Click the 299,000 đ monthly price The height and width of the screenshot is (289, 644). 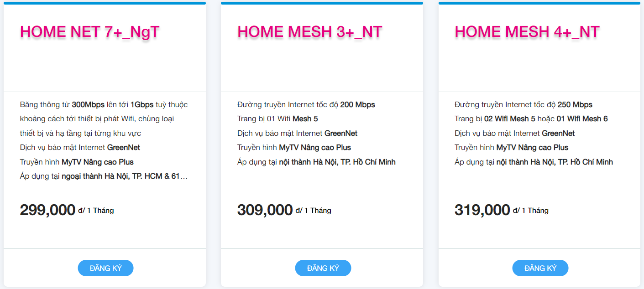pos(48,210)
